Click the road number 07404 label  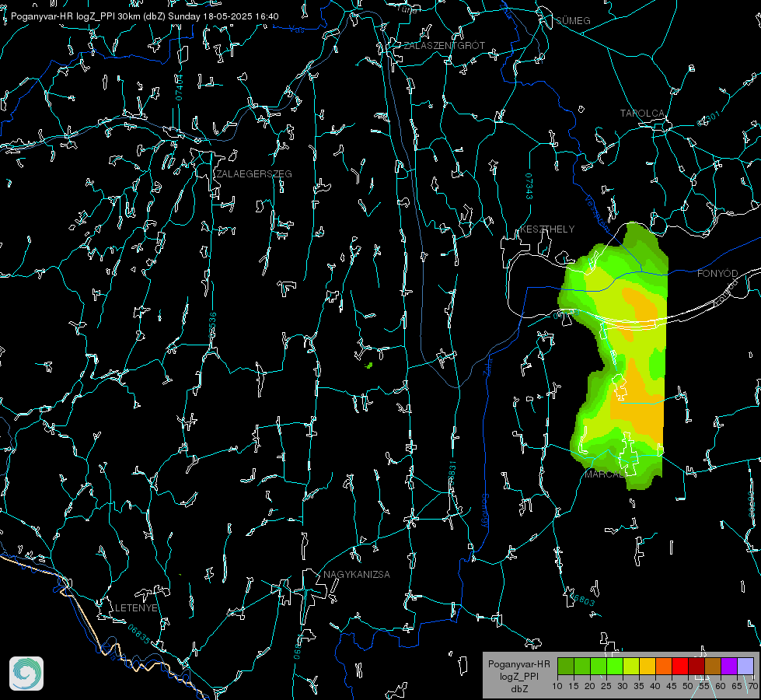tap(179, 88)
